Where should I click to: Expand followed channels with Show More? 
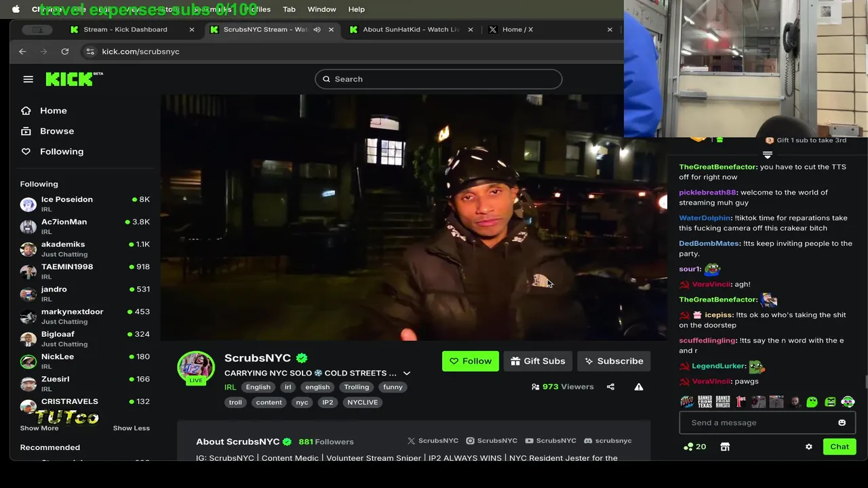[39, 428]
